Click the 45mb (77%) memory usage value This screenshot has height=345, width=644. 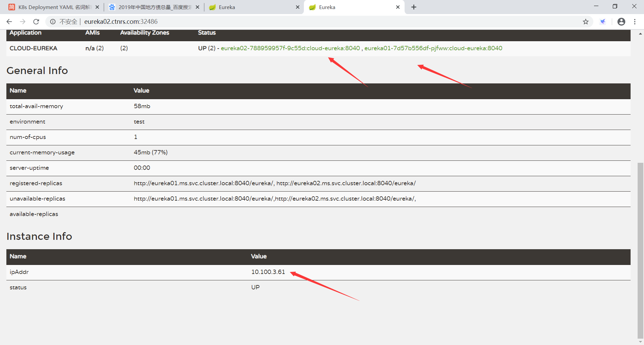[x=151, y=152]
